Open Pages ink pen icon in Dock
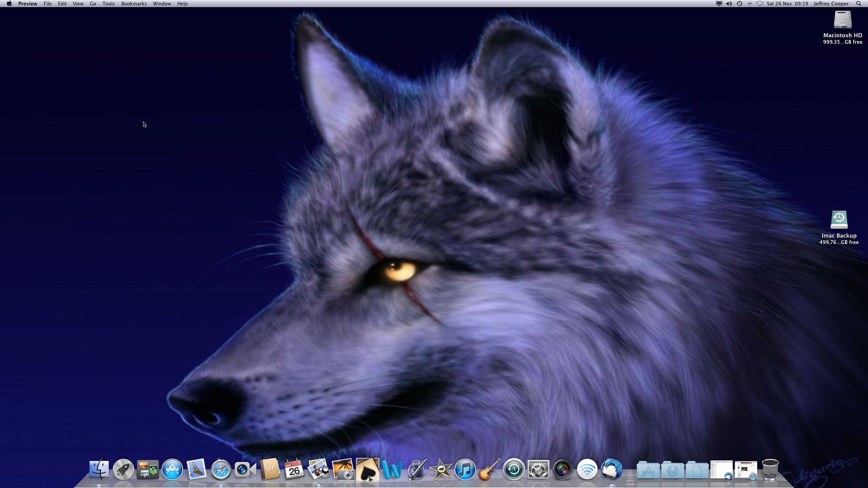Image resolution: width=868 pixels, height=488 pixels. pos(416,469)
